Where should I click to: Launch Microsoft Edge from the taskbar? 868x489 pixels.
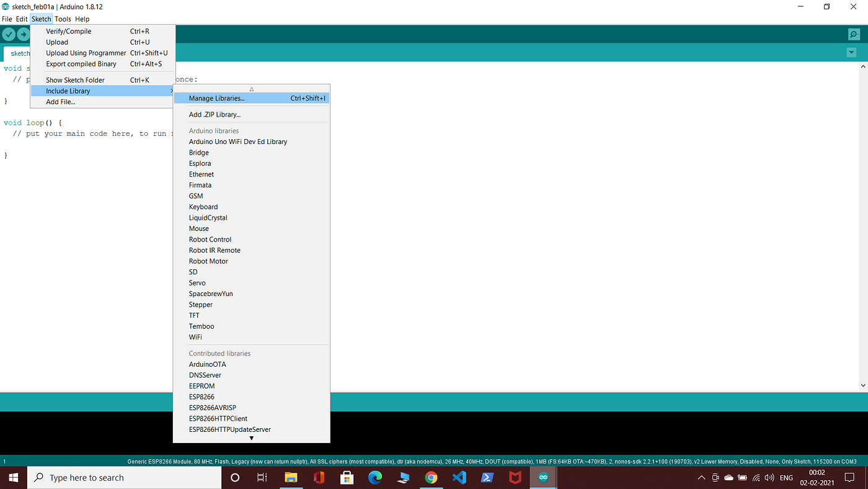pos(375,477)
